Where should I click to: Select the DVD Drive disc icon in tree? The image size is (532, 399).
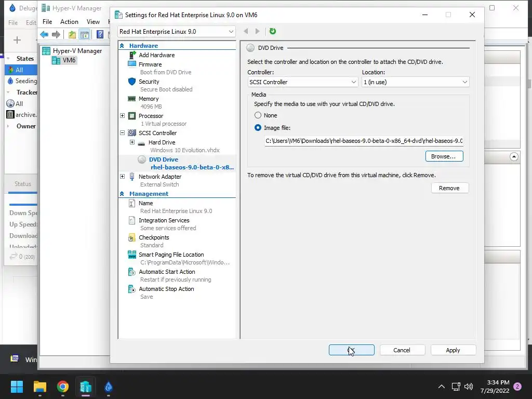pos(142,159)
